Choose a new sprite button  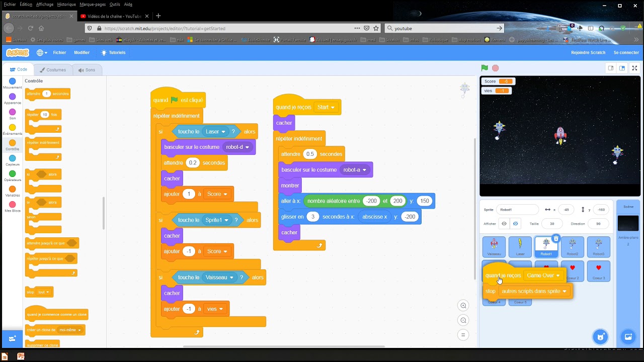(600, 337)
